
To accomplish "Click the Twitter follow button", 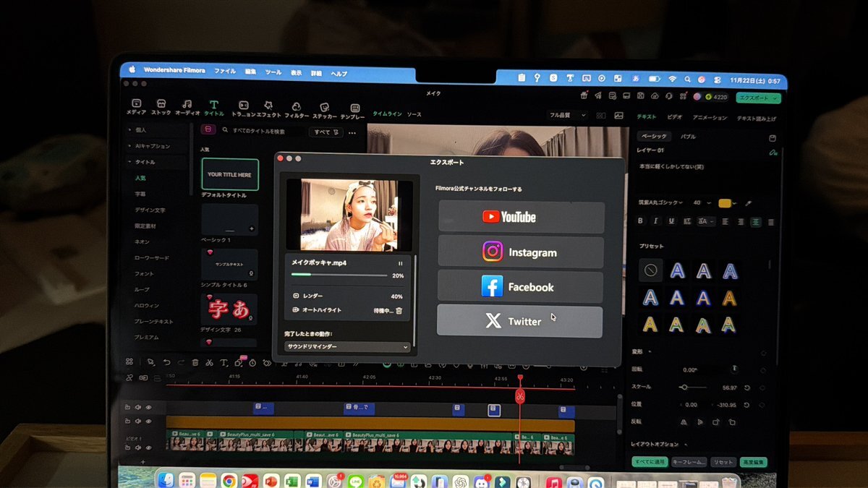I will tap(519, 322).
